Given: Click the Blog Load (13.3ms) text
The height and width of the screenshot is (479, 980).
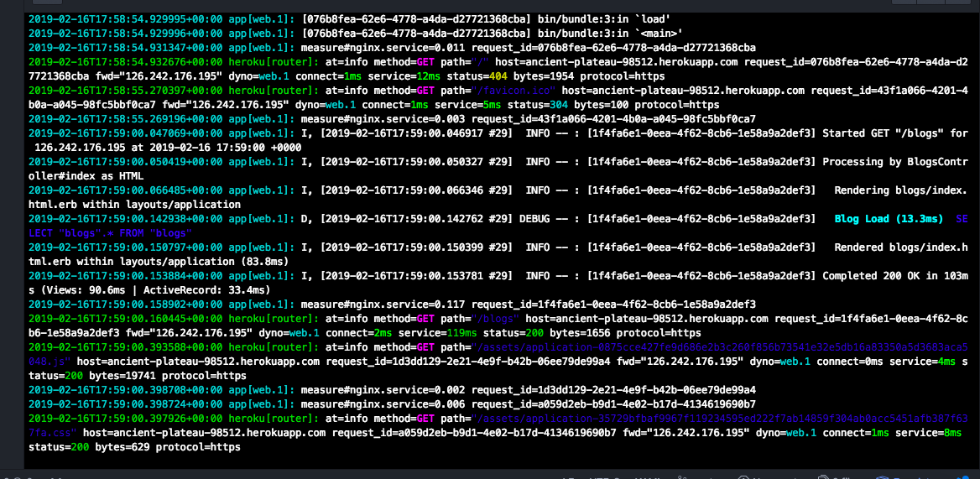Looking at the screenshot, I should [888, 221].
